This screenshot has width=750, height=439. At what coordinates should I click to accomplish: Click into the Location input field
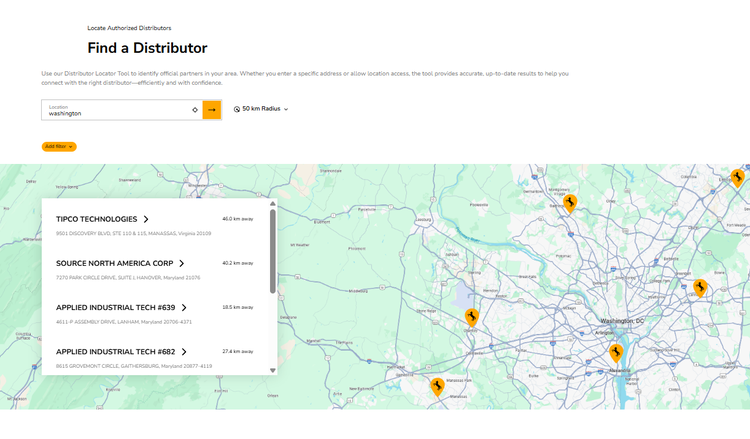click(115, 113)
